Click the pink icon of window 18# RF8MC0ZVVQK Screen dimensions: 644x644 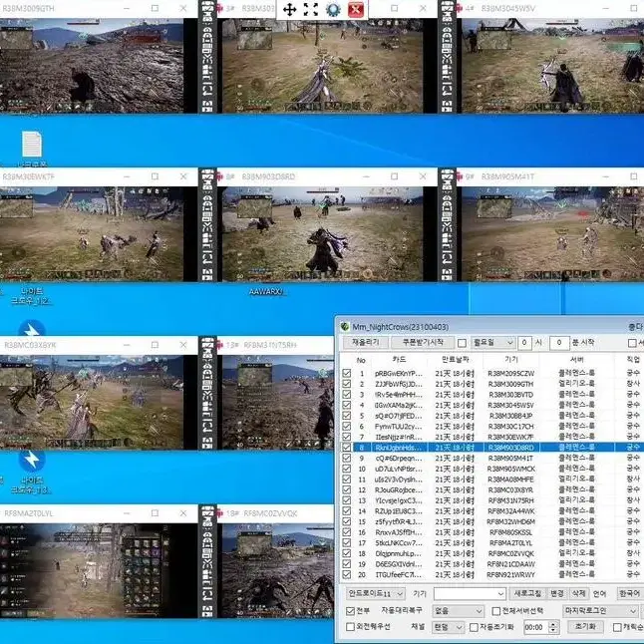(220, 513)
